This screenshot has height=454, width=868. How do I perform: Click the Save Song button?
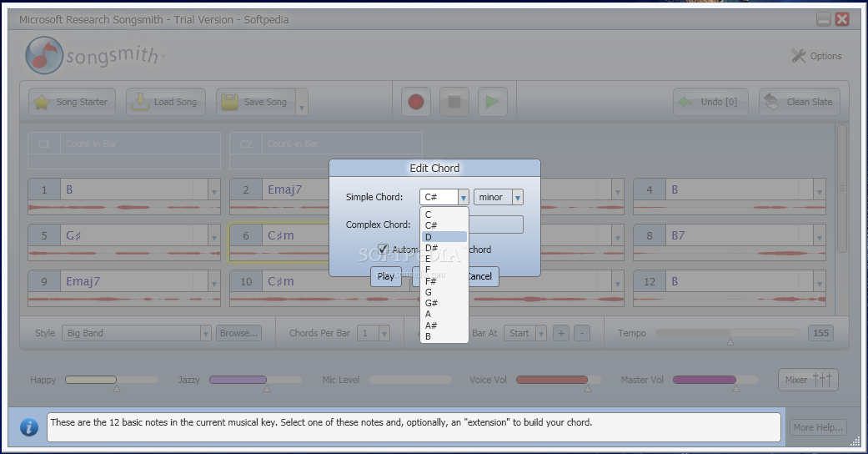point(256,102)
